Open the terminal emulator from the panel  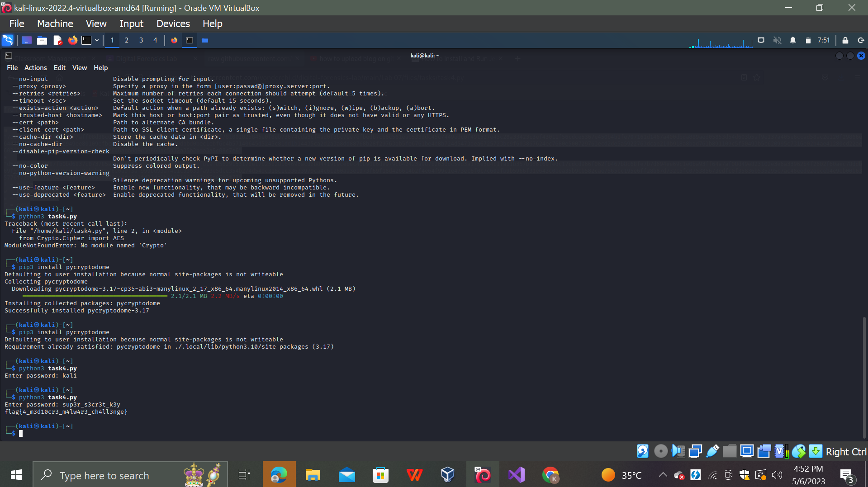(87, 40)
